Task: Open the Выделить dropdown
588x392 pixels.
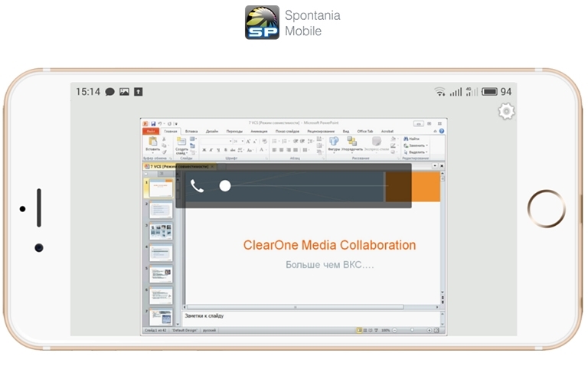Action: tap(416, 151)
